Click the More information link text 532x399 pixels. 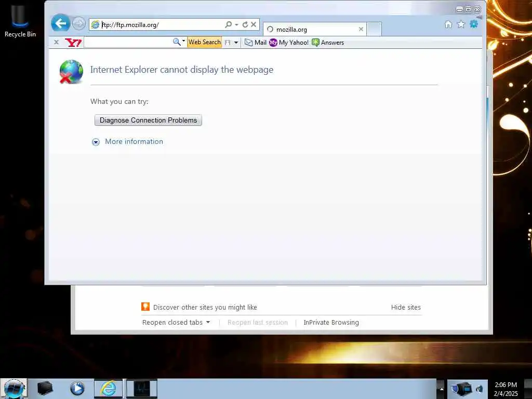coord(134,141)
